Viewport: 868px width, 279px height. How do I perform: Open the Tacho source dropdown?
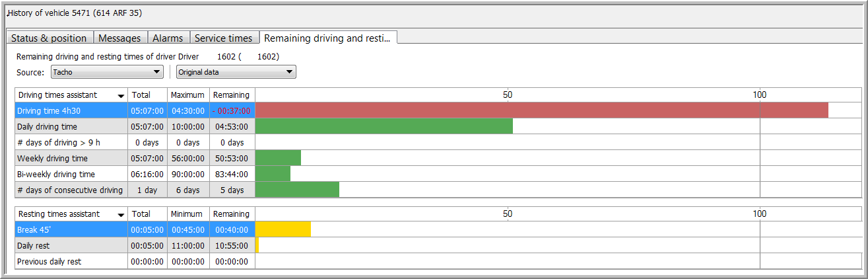107,72
